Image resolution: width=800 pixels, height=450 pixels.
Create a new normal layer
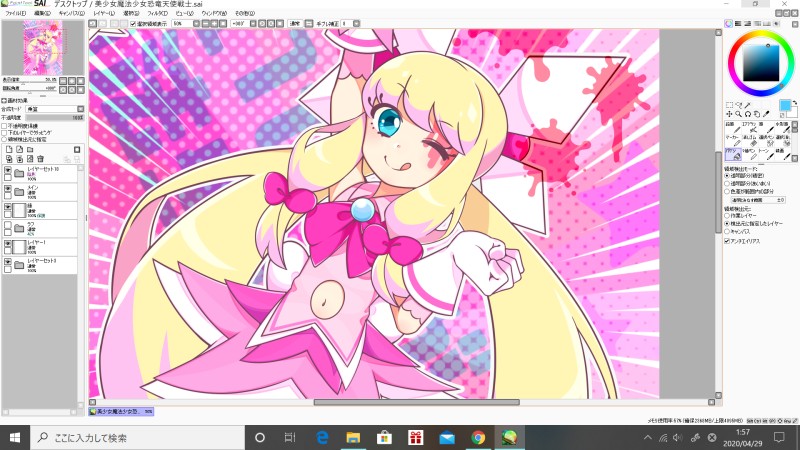(9, 149)
